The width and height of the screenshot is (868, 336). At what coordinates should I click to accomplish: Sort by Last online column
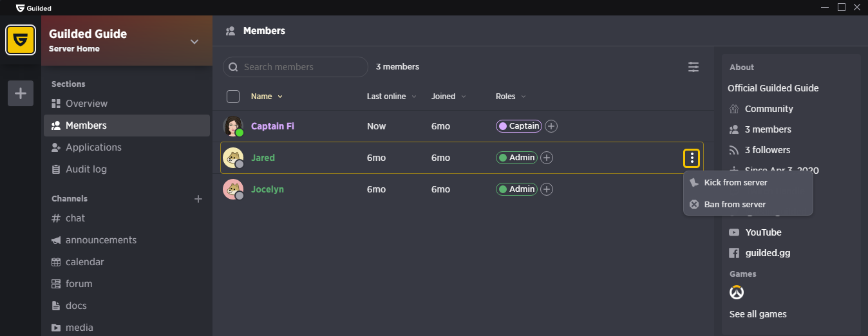[392, 97]
